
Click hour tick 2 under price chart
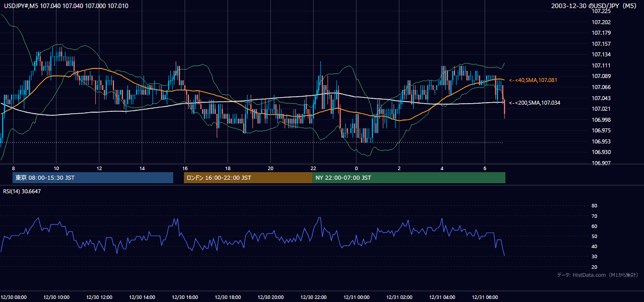tap(399, 168)
